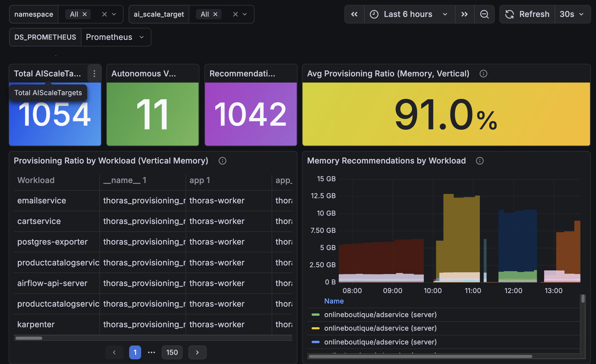Shift time range forward with right double-arrow

[x=464, y=14]
